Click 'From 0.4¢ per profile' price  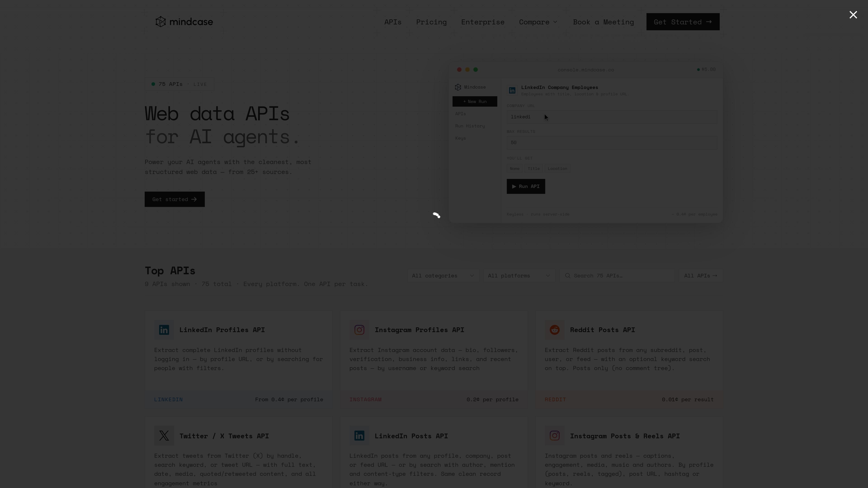[289, 399]
